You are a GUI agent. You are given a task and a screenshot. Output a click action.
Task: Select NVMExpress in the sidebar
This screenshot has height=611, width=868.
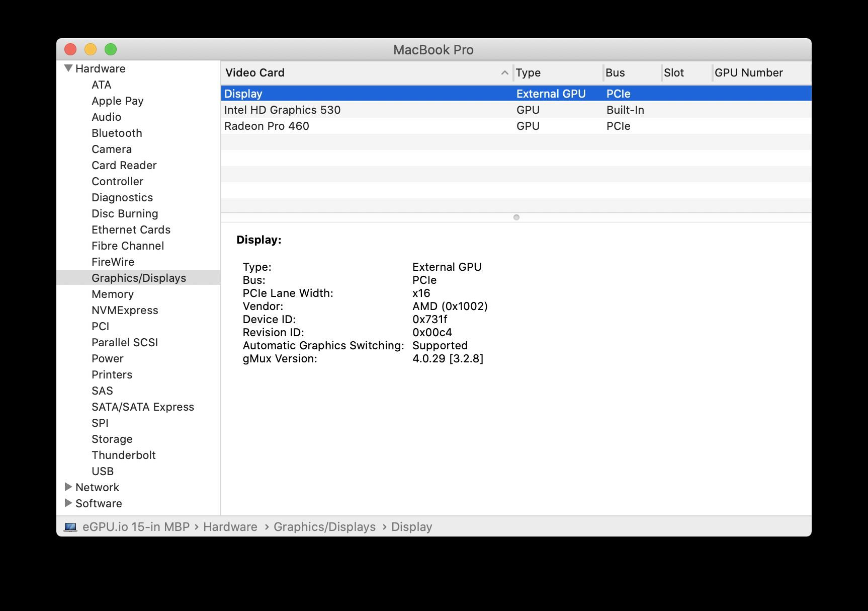tap(125, 310)
